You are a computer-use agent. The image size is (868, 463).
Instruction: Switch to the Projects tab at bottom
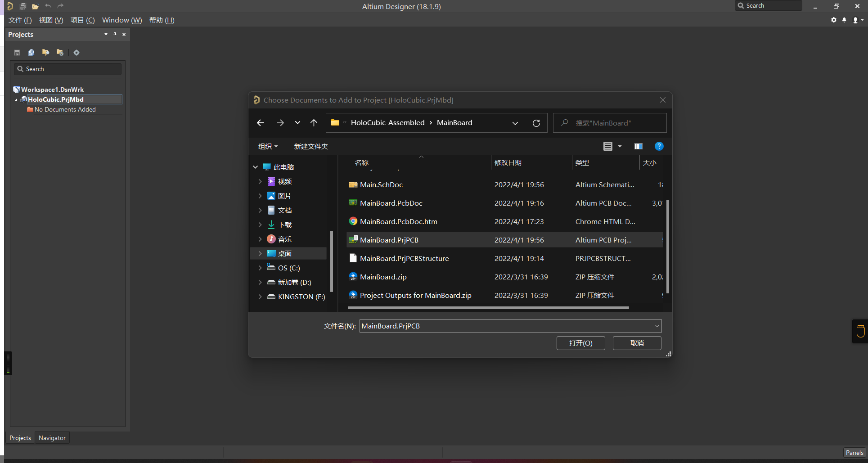20,438
